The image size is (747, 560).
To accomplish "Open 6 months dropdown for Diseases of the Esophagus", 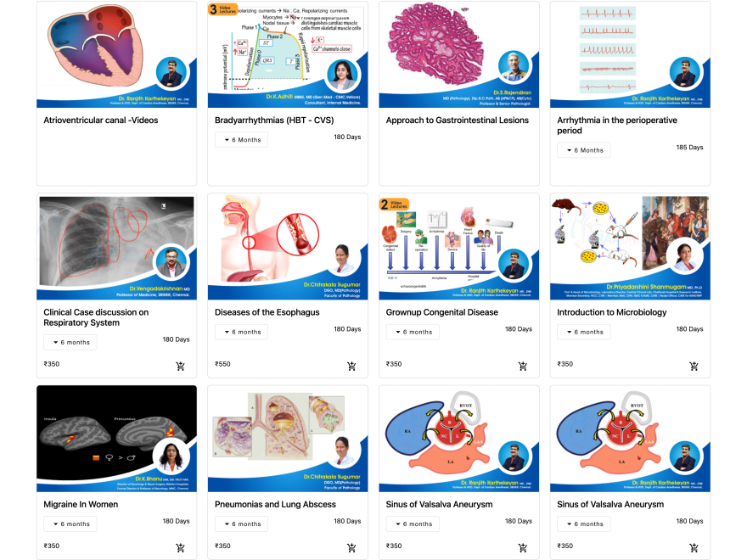I will click(241, 332).
